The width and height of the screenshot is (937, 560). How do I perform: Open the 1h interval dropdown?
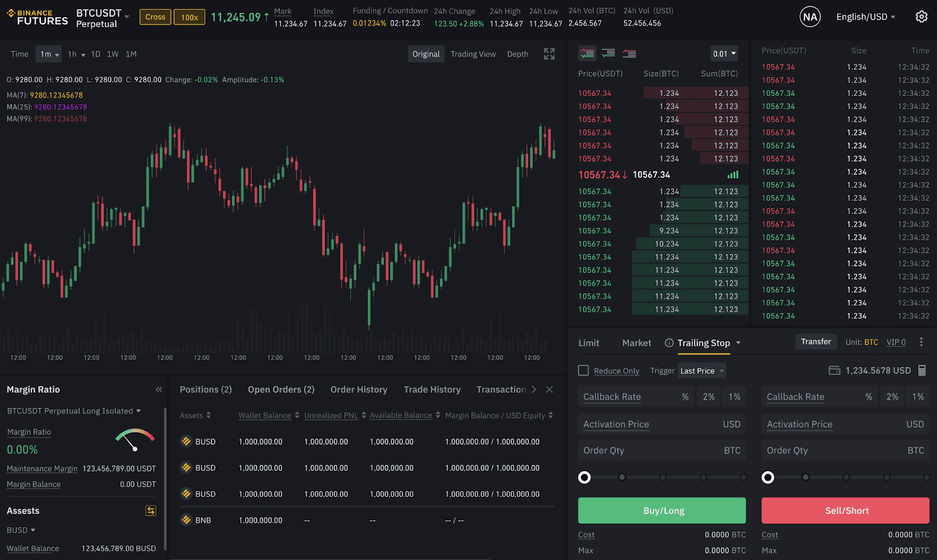76,54
